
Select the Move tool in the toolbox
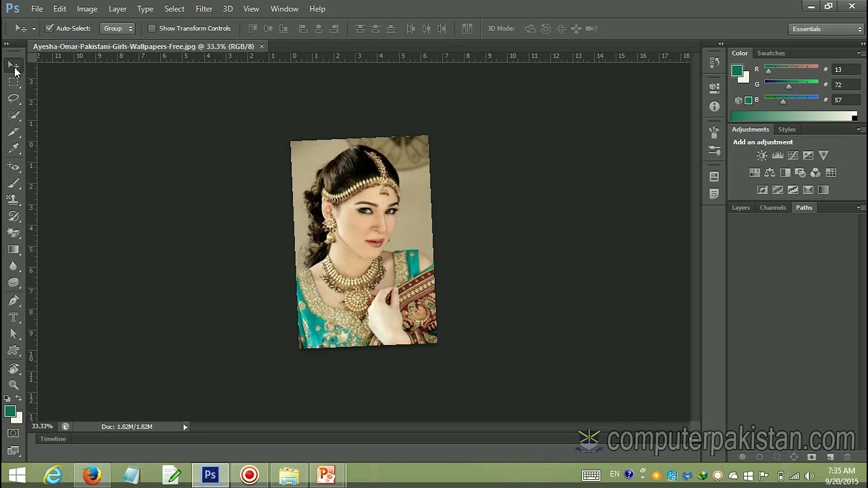(14, 66)
